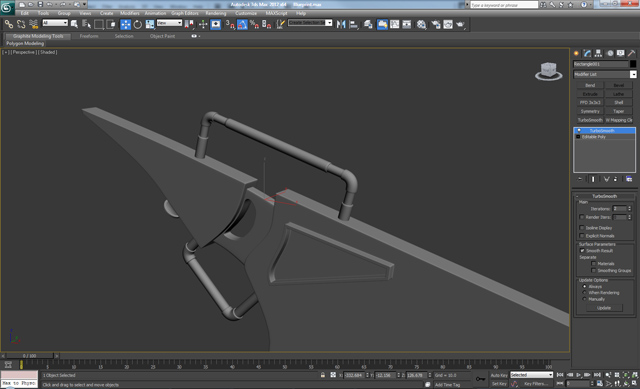Viewport: 640px width, 389px height.
Task: Select the Manually update option
Action: click(584, 299)
